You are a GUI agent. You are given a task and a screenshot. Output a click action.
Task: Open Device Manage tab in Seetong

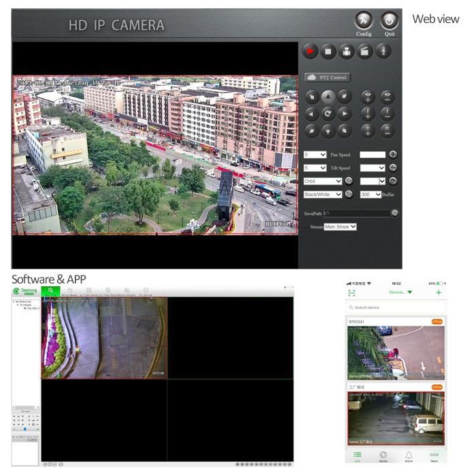[x=69, y=292]
